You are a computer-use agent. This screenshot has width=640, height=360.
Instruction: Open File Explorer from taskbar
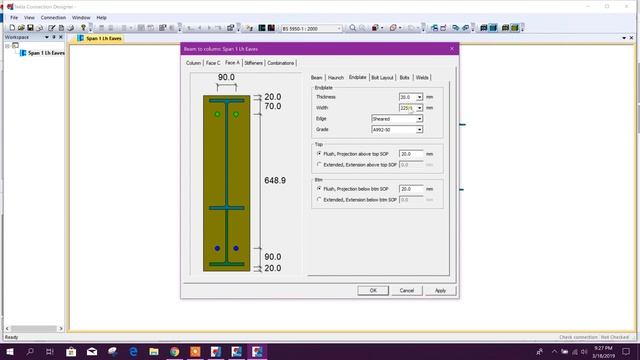(x=154, y=351)
